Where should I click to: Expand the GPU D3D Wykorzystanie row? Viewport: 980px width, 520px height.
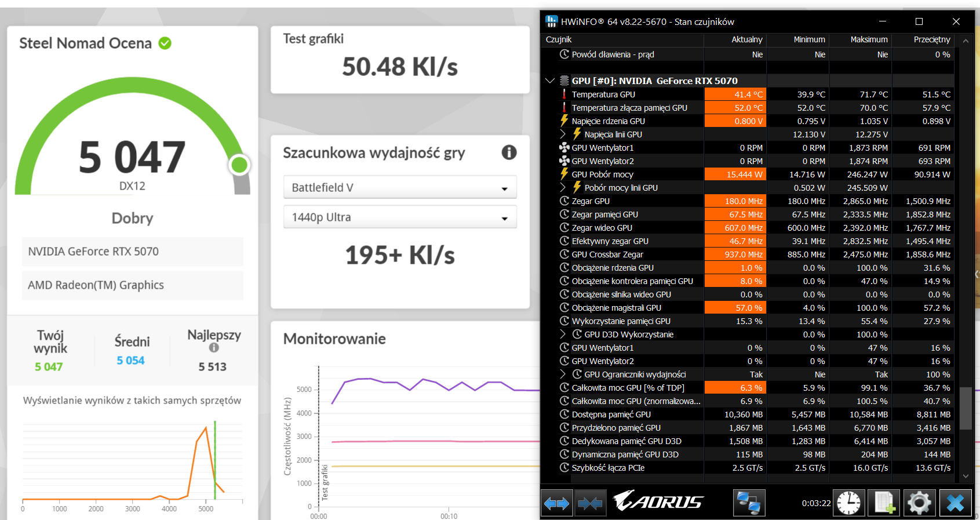point(563,334)
